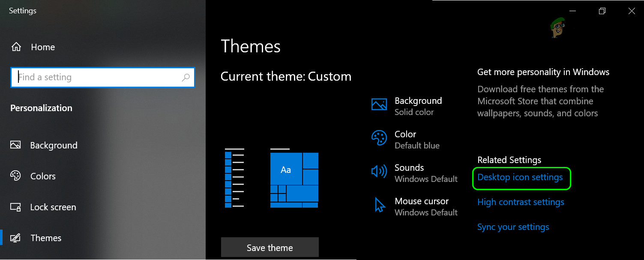This screenshot has height=260, width=644.
Task: Click the Background image icon beside Solid color
Action: pyautogui.click(x=379, y=105)
